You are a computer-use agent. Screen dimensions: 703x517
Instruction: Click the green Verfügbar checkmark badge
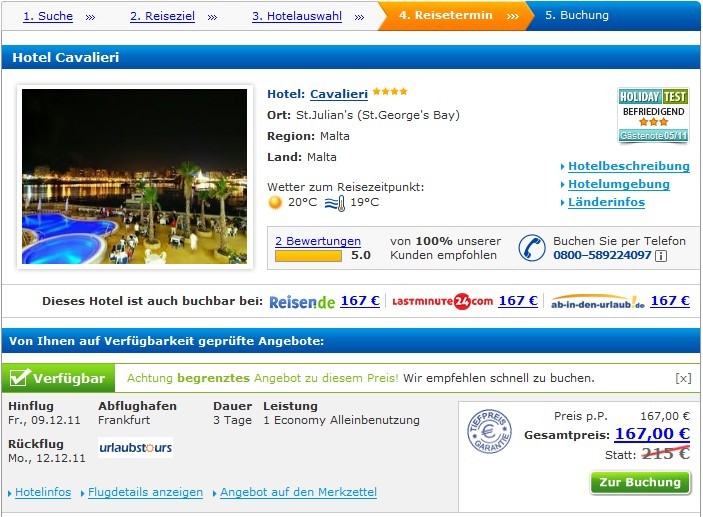pos(58,378)
